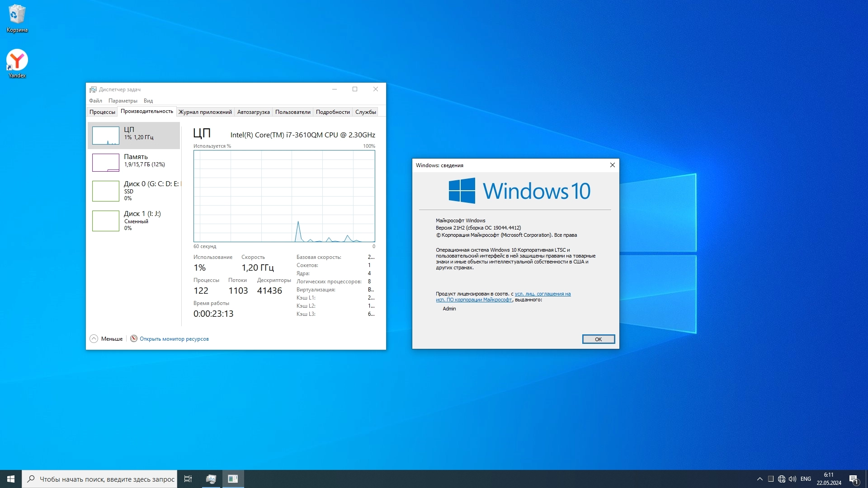Switch to the "Автозагрузка" tab

point(253,112)
